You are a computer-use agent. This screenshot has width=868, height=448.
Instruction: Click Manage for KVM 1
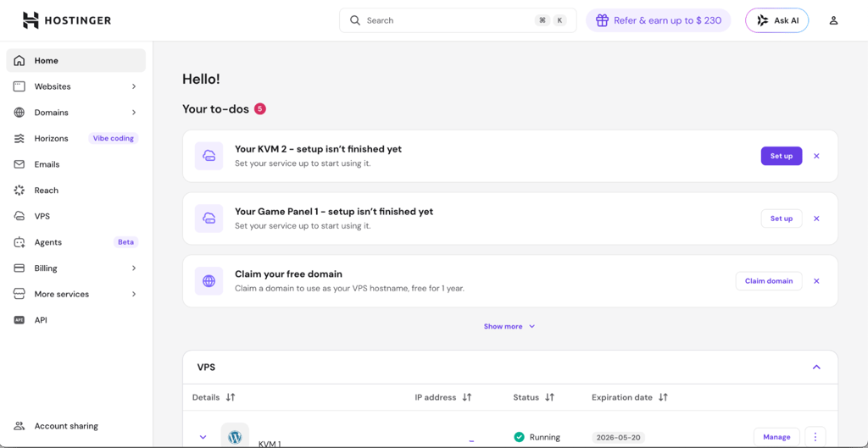776,437
